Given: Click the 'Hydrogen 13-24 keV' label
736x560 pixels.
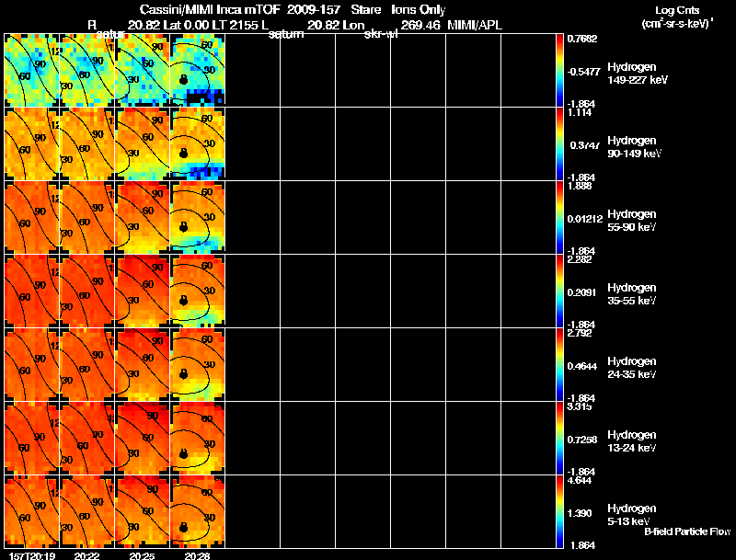Looking at the screenshot, I should point(632,441).
